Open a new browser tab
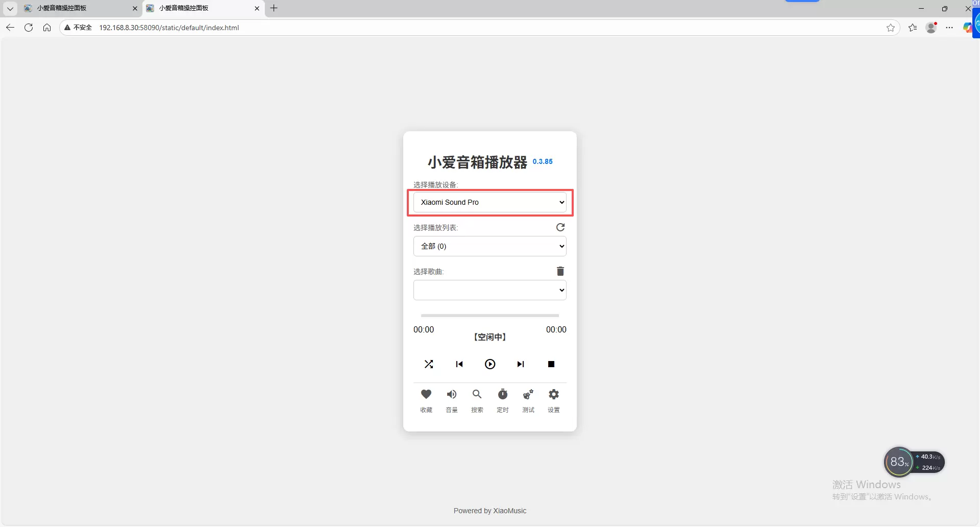Image resolution: width=980 pixels, height=527 pixels. 274,8
